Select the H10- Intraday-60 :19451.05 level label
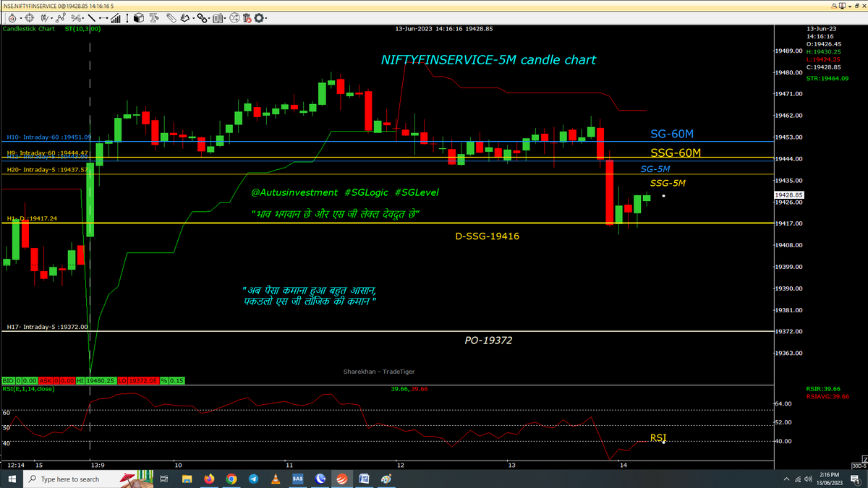Image resolution: width=868 pixels, height=488 pixels. (48, 137)
